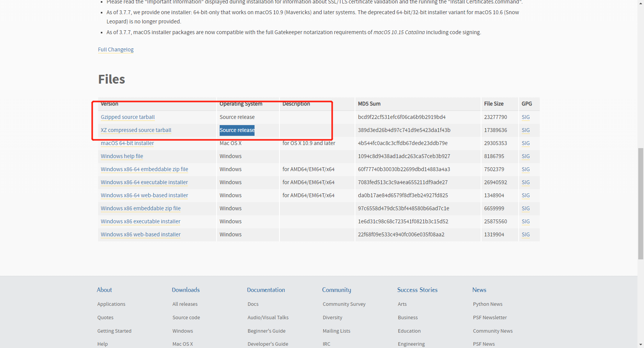Click the Files heading
Screen dimensions: 644x348
[x=112, y=79]
